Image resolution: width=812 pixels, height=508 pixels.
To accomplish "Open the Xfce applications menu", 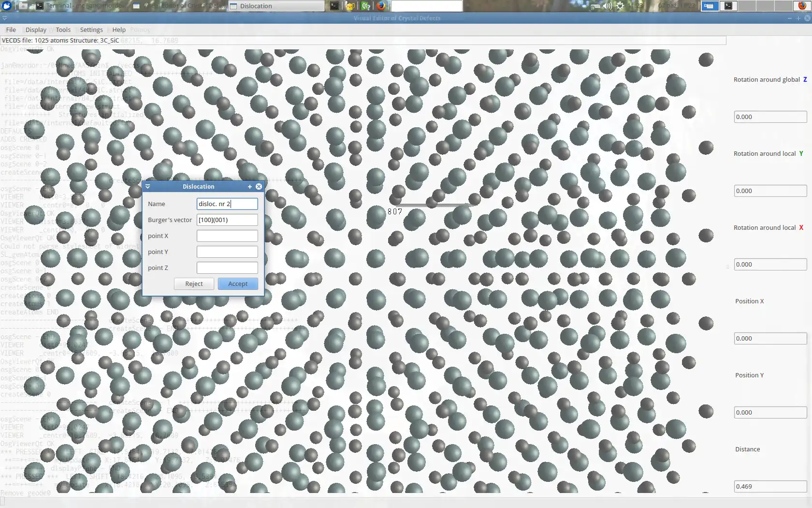I will [x=7, y=6].
